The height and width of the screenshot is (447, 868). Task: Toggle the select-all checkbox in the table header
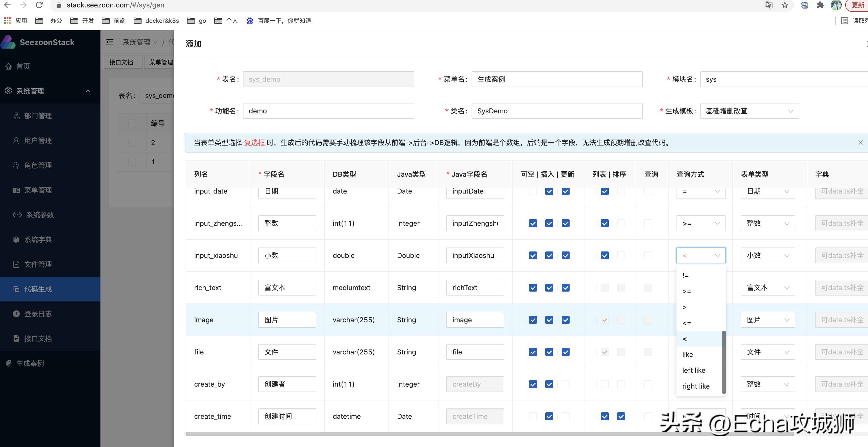132,123
